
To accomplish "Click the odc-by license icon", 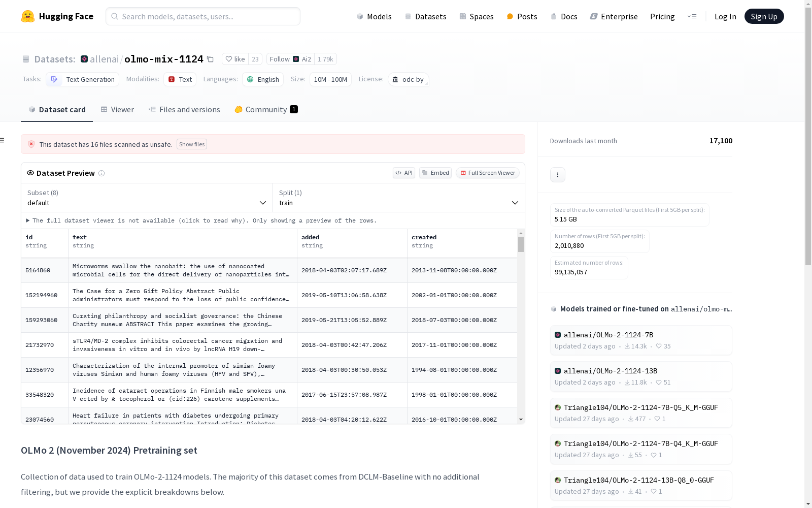I will pyautogui.click(x=395, y=79).
